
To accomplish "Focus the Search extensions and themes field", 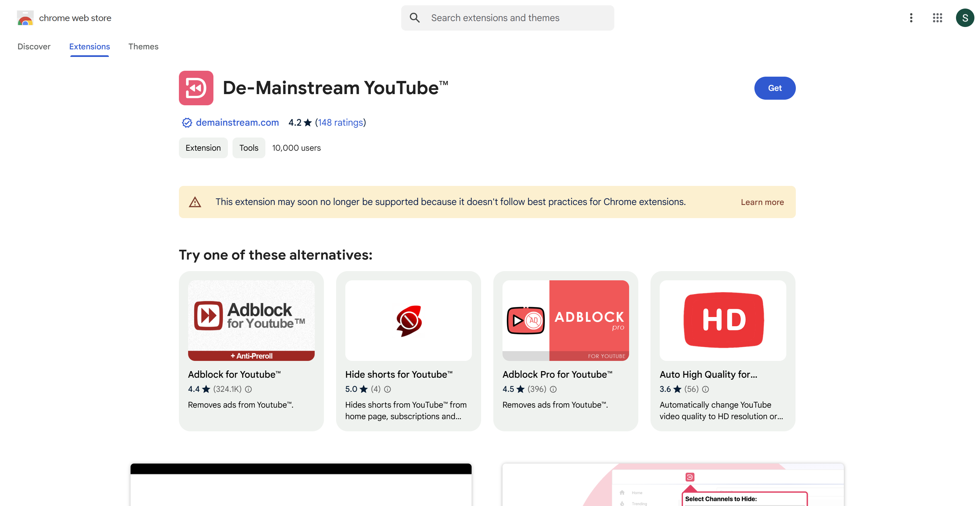I will [x=507, y=18].
